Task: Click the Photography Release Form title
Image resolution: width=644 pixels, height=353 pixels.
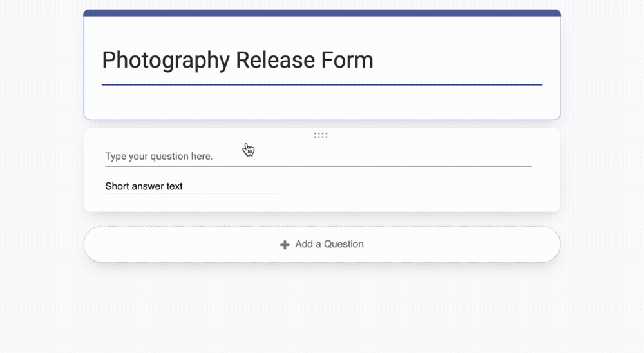Action: click(x=238, y=60)
